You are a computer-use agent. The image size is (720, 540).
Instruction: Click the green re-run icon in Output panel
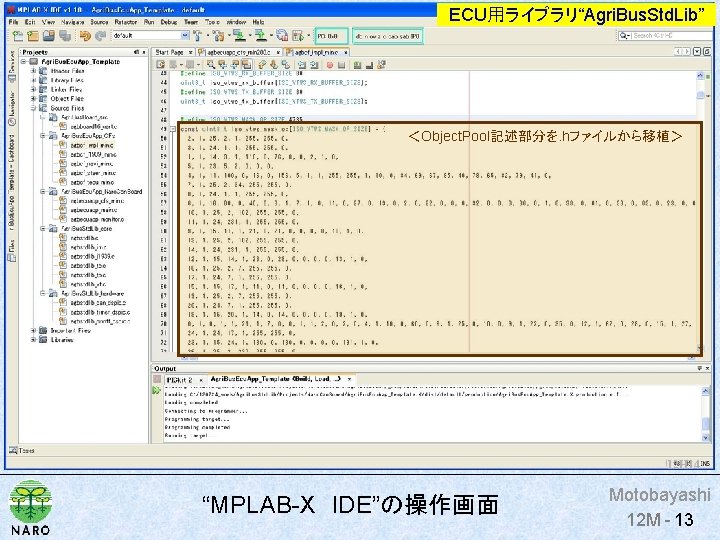[x=157, y=390]
